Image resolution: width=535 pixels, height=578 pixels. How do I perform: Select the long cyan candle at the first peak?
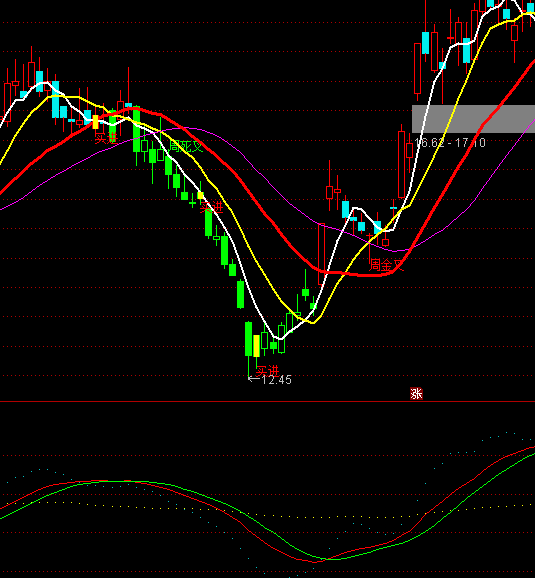pos(55,100)
